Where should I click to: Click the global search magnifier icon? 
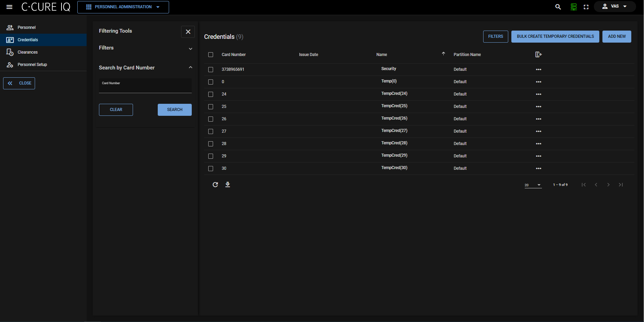coord(558,7)
